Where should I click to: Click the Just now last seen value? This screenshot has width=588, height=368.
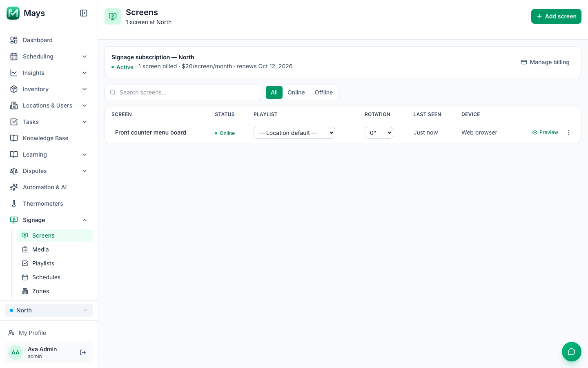(425, 132)
